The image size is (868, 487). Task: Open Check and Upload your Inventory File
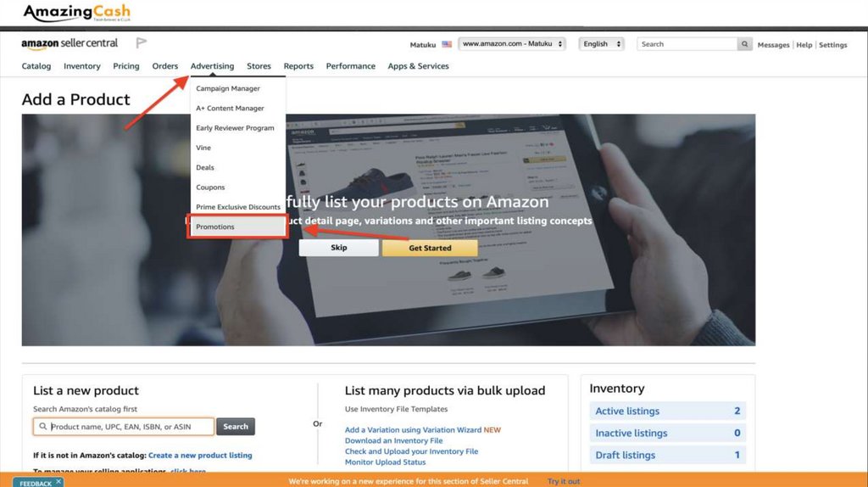[x=411, y=451]
